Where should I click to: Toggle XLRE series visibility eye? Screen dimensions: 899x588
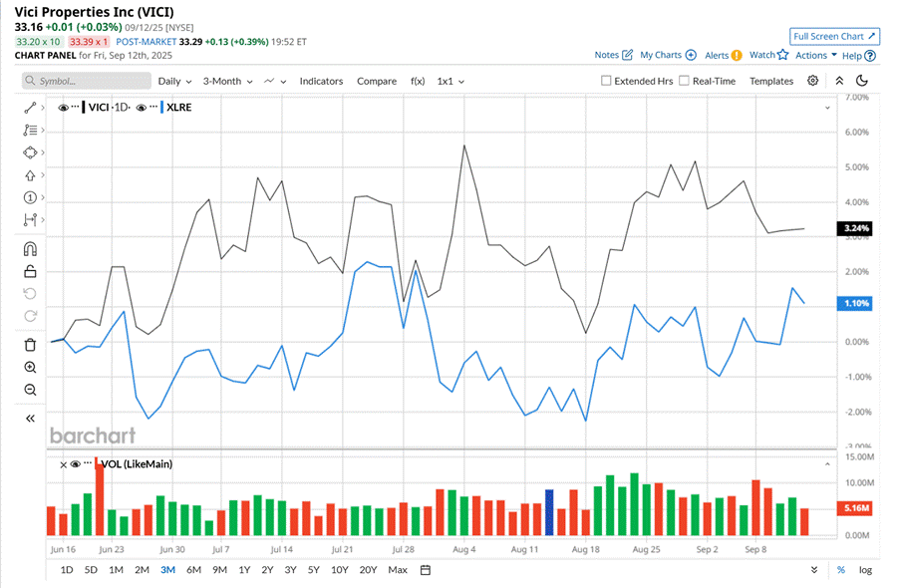click(x=142, y=108)
